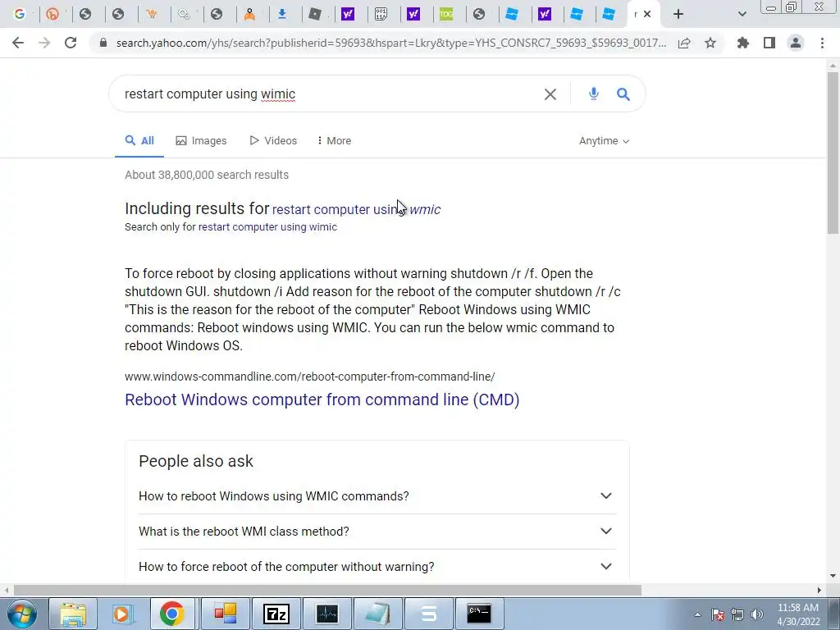Open the Windows Start menu

(22, 614)
